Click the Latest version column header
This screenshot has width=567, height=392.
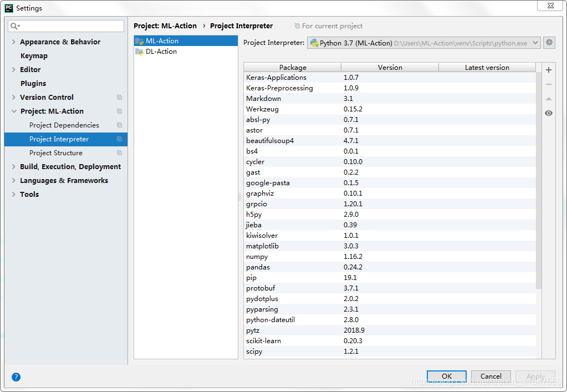tap(487, 67)
